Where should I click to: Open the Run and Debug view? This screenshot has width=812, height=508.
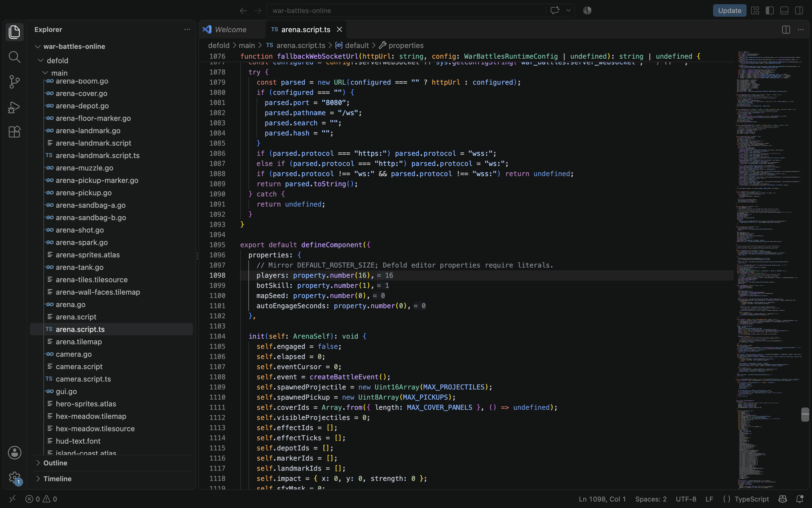tap(14, 107)
